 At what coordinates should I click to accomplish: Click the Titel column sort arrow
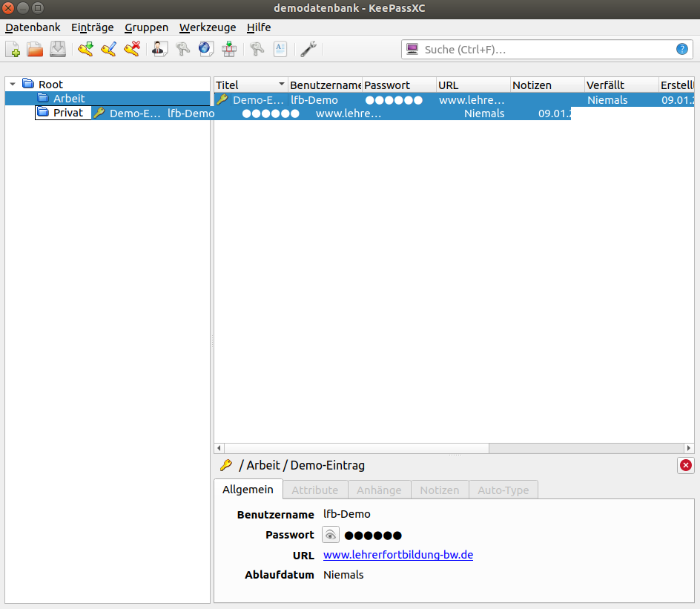click(x=282, y=85)
